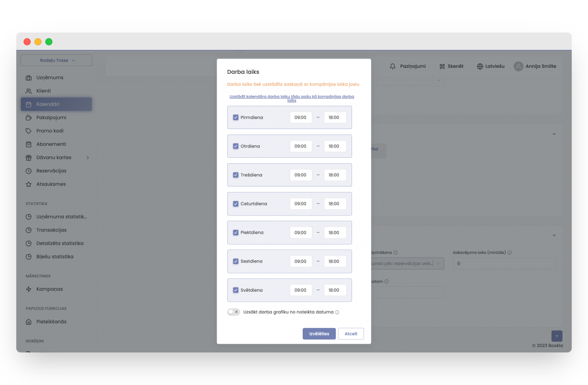The width and height of the screenshot is (588, 385).
Task: Uncheck the Pirmdiena checkbox
Action: coord(236,117)
